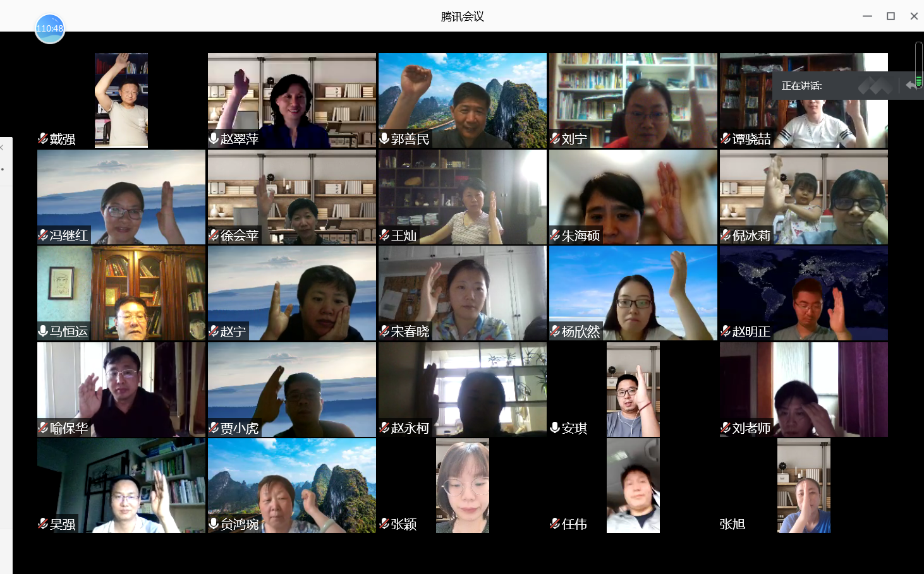The height and width of the screenshot is (574, 924).
Task: Select 杨欣然's video tile
Action: click(x=633, y=293)
